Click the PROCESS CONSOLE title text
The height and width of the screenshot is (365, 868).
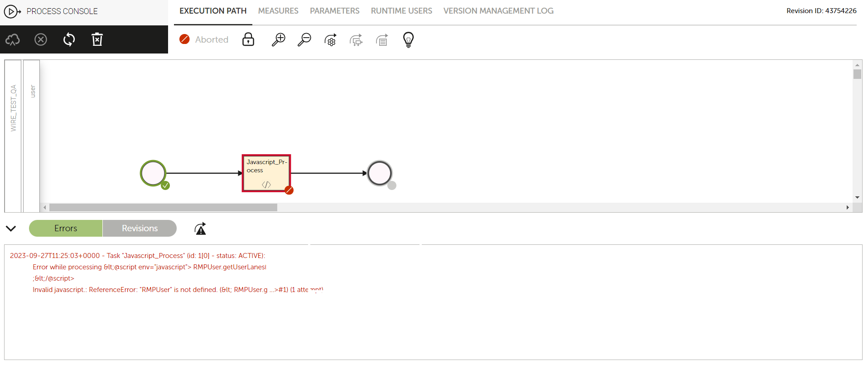pyautogui.click(x=62, y=11)
